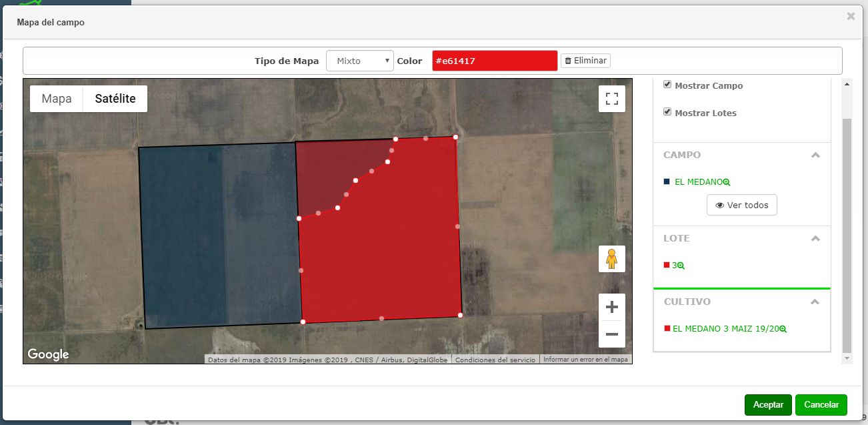Uncheck Mostrar Lotes checkbox
This screenshot has height=425, width=868.
tap(667, 112)
